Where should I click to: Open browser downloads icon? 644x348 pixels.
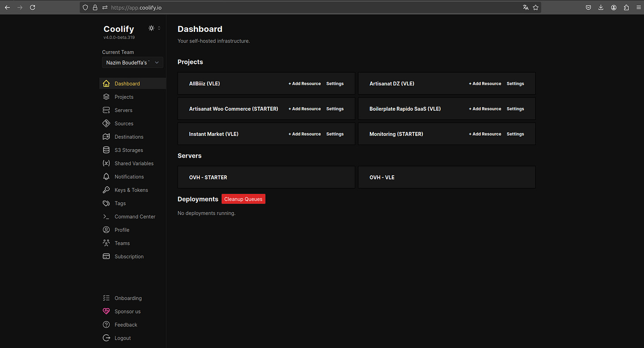tap(601, 7)
